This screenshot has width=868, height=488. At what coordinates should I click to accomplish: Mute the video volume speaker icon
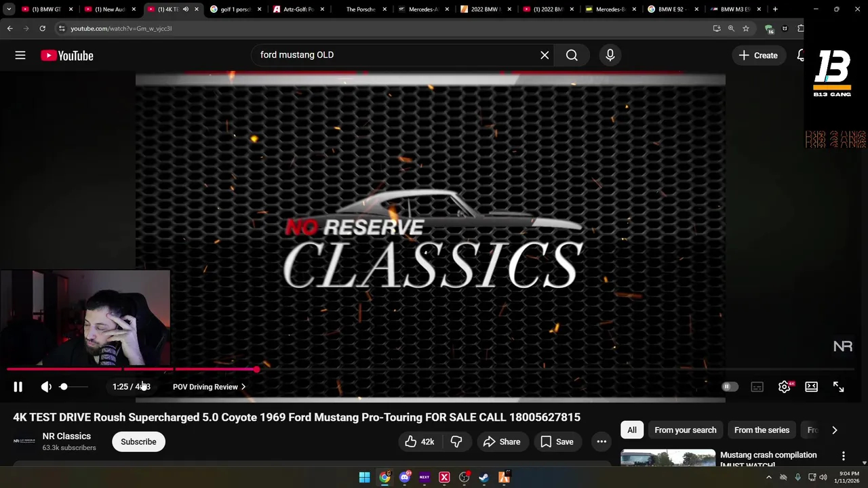coord(46,387)
